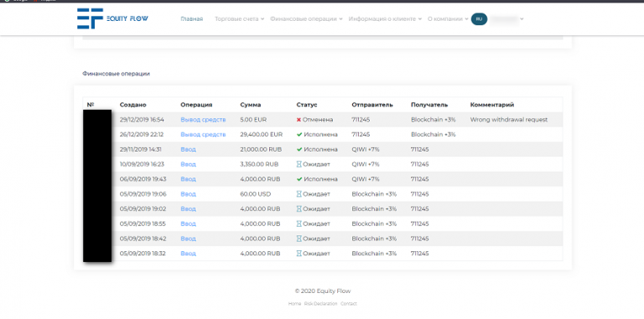Click the Комментарий column header
This screenshot has width=644, height=319.
(492, 105)
